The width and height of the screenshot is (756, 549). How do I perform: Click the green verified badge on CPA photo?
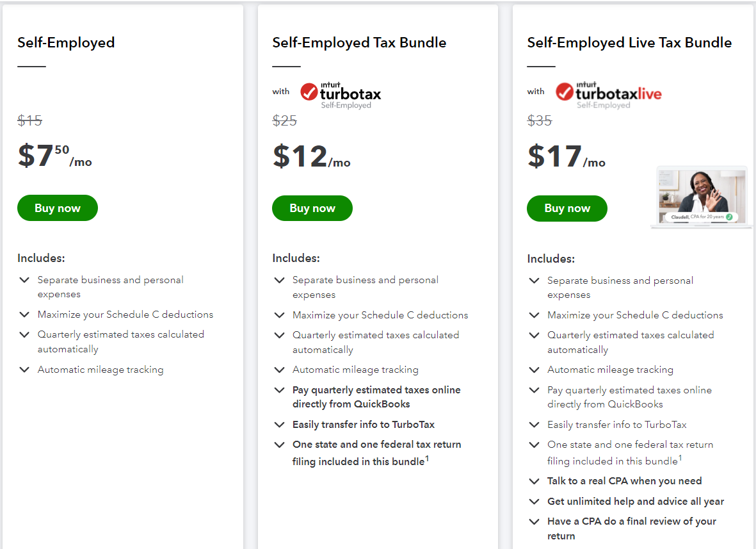(x=730, y=217)
